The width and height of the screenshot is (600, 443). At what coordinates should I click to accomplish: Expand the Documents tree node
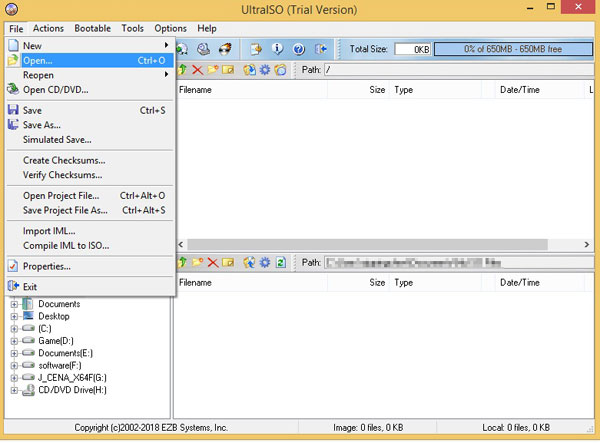tap(14, 305)
